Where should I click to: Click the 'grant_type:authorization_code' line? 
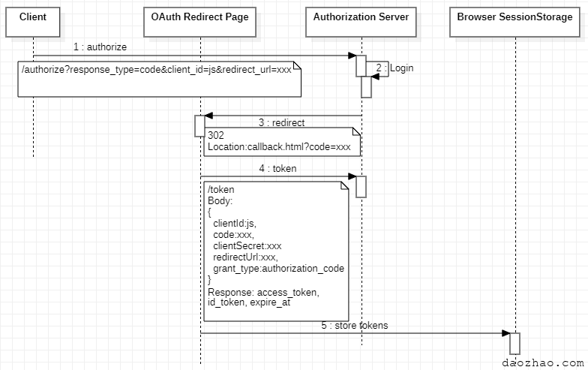[279, 269]
